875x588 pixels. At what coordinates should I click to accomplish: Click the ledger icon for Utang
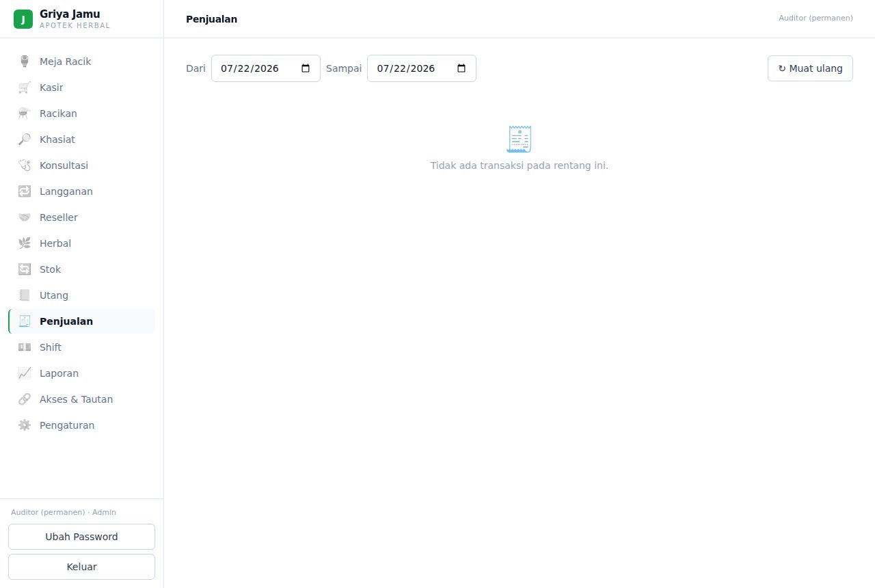pyautogui.click(x=25, y=295)
